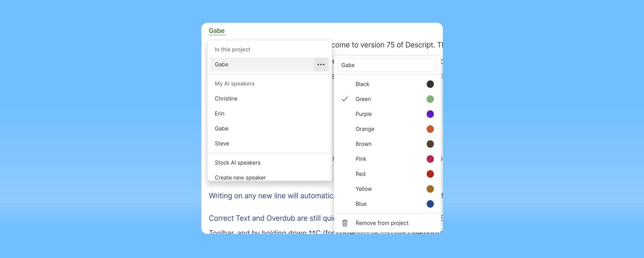
Task: Edit the Gabe speaker name field
Action: click(387, 65)
